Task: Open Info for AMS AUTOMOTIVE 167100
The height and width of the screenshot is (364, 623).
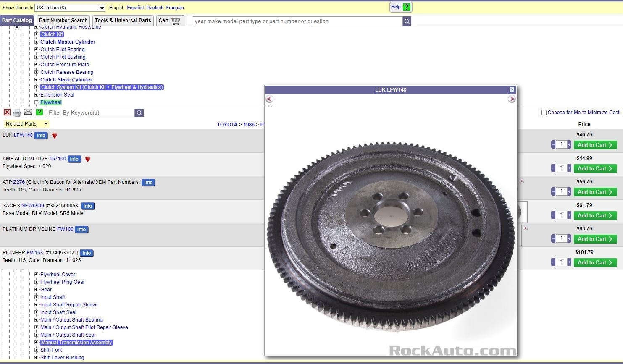Action: pyautogui.click(x=74, y=159)
